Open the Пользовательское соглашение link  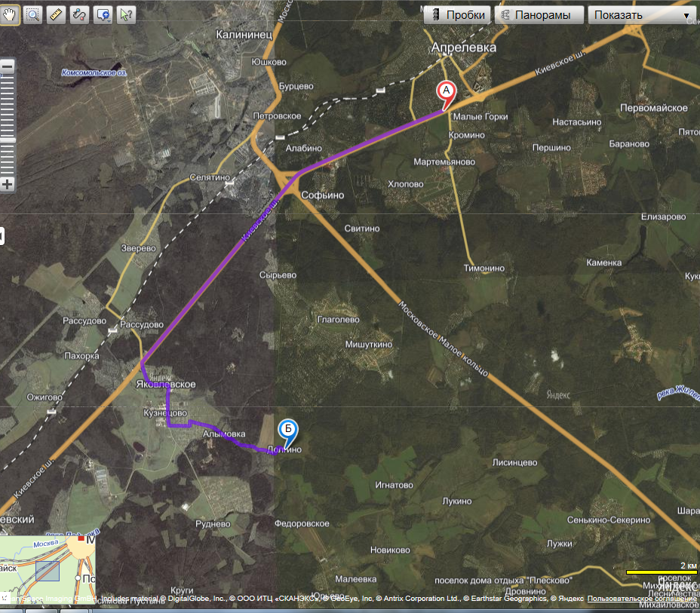pos(643,598)
